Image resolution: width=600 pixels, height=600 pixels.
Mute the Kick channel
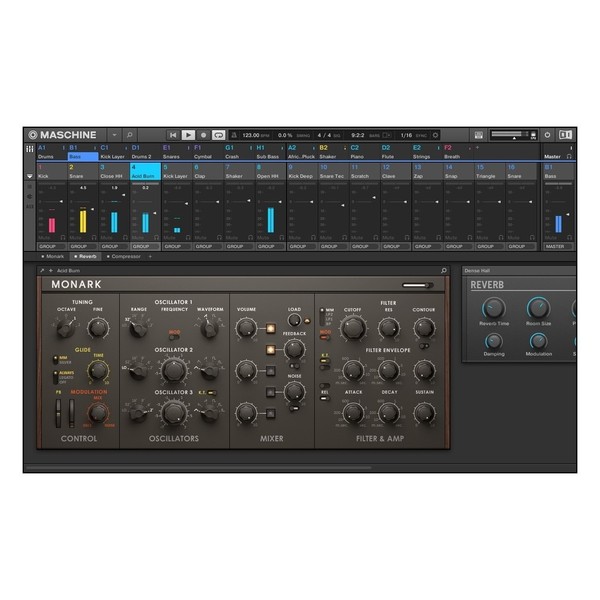point(44,238)
